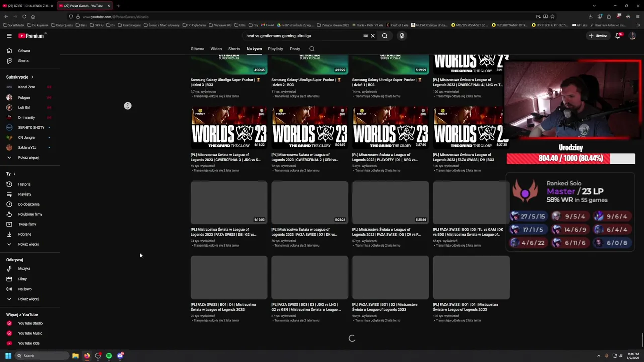Open YouTube Studio link
The height and width of the screenshot is (362, 644).
(30, 323)
